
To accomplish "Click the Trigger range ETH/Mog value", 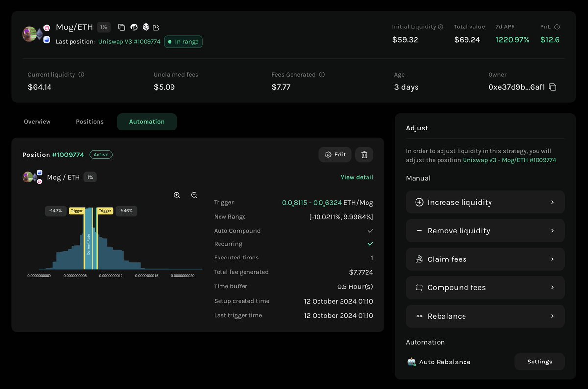I will coord(328,203).
